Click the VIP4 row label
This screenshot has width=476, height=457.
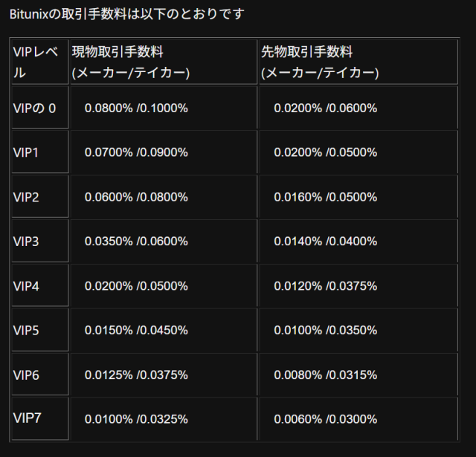click(26, 286)
